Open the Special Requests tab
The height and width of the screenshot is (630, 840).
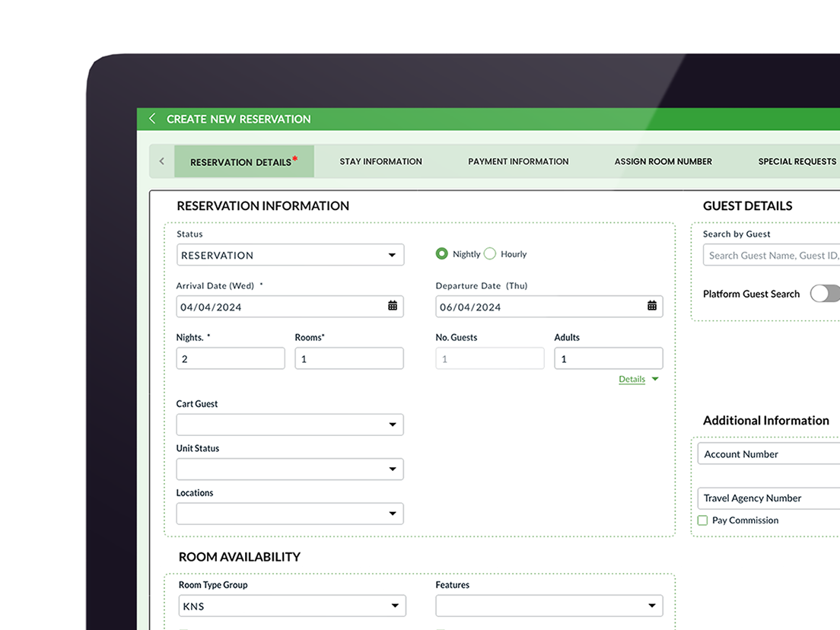(797, 161)
